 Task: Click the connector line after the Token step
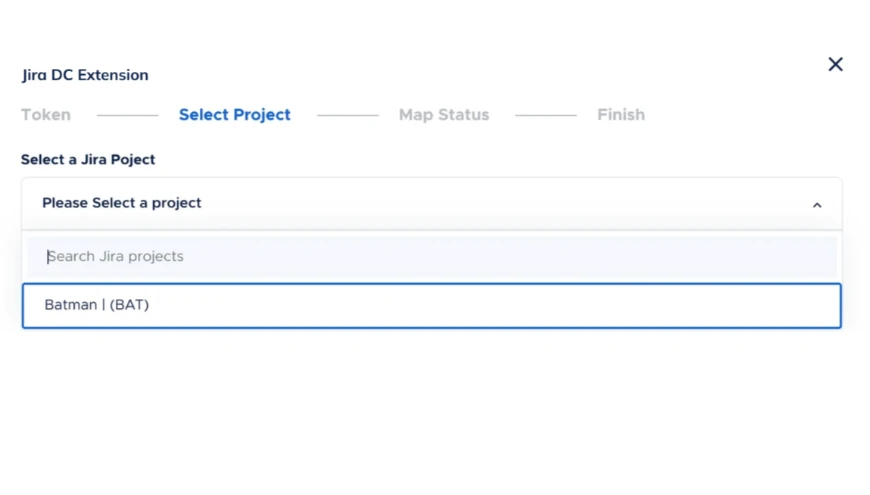[x=127, y=116]
